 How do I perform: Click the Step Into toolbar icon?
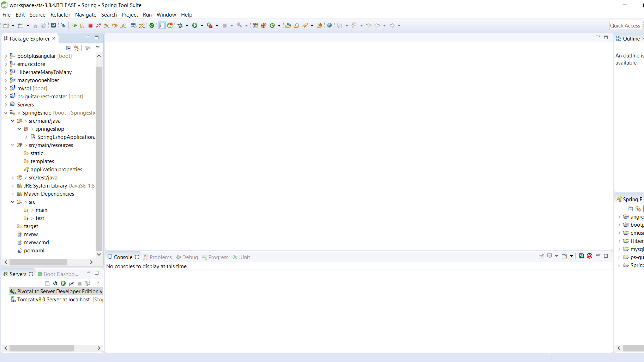(107, 25)
